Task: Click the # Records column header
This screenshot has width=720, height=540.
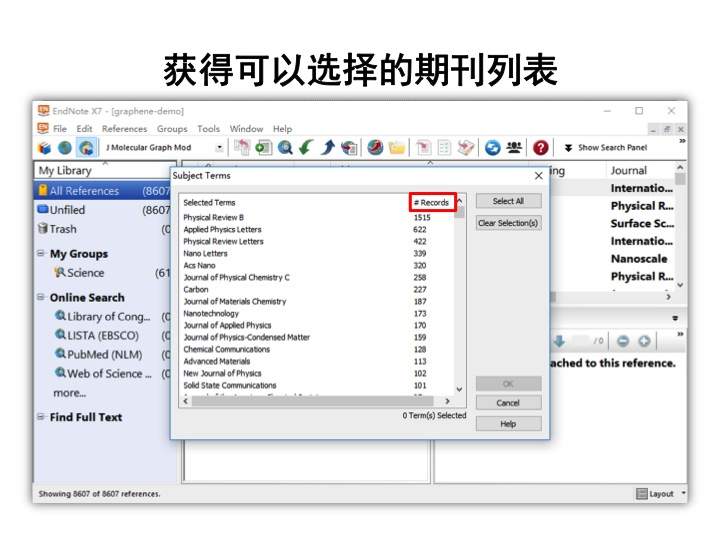Action: [x=432, y=202]
